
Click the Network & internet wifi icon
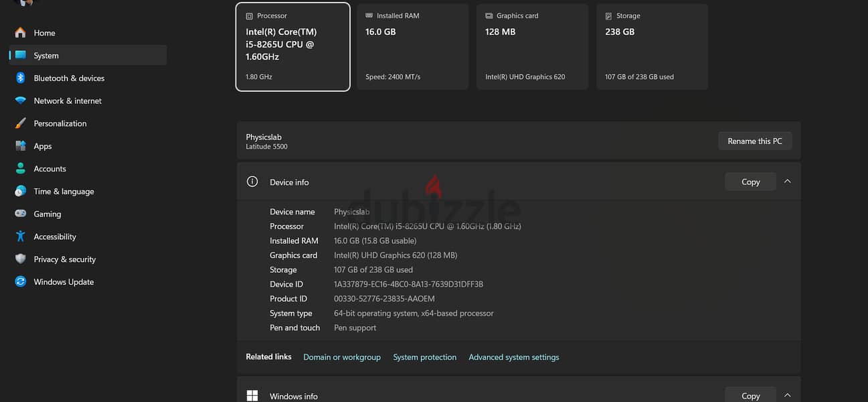[x=20, y=100]
